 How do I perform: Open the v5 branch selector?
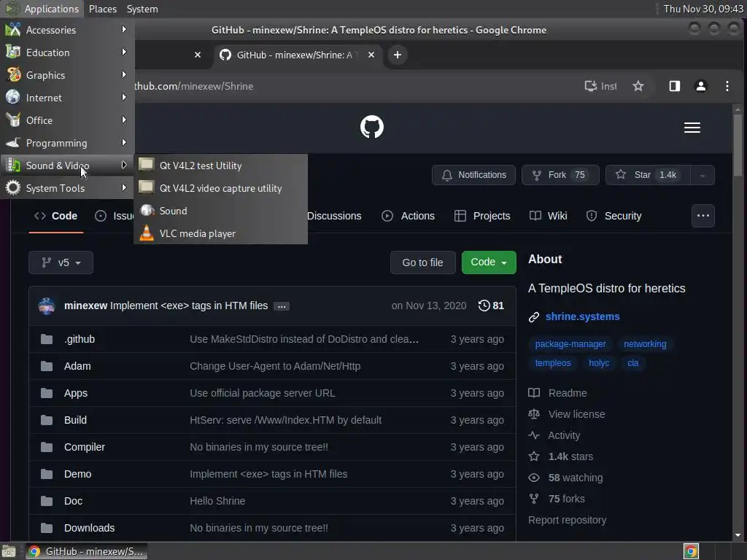[61, 262]
